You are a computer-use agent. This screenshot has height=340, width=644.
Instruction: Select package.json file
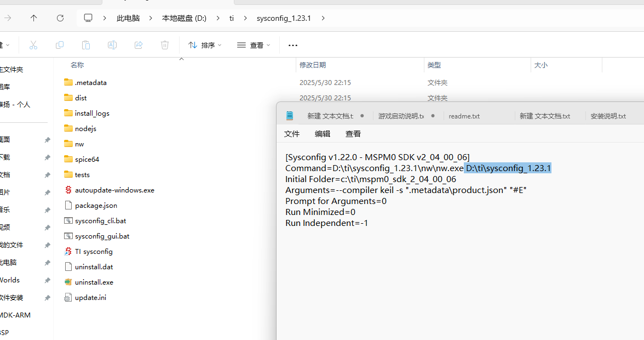click(x=91, y=205)
